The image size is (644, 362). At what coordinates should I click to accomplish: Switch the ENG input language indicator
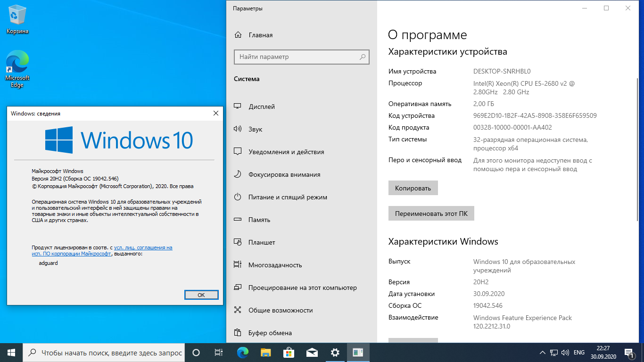pyautogui.click(x=579, y=353)
